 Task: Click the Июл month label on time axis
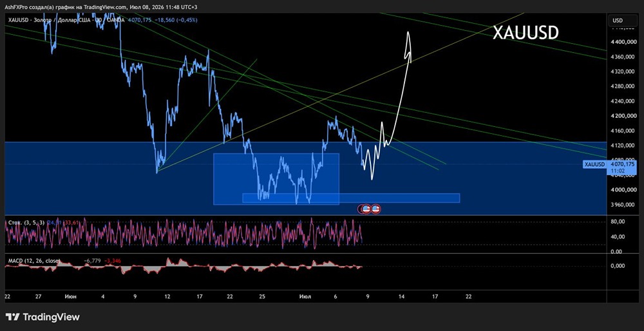point(305,296)
